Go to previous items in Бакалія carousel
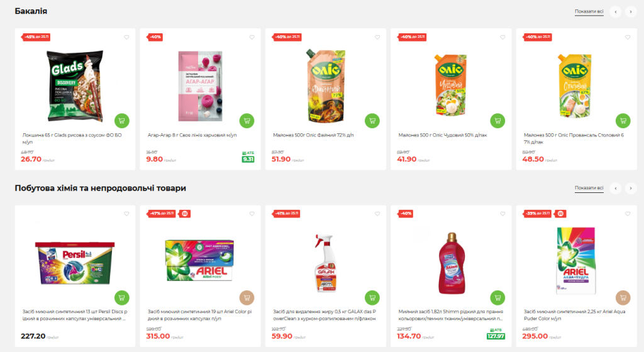The image size is (644, 352). (615, 11)
